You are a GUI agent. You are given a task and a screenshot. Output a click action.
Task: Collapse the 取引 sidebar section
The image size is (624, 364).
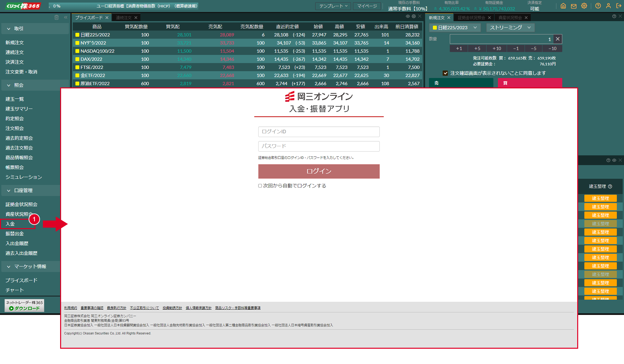(35, 29)
